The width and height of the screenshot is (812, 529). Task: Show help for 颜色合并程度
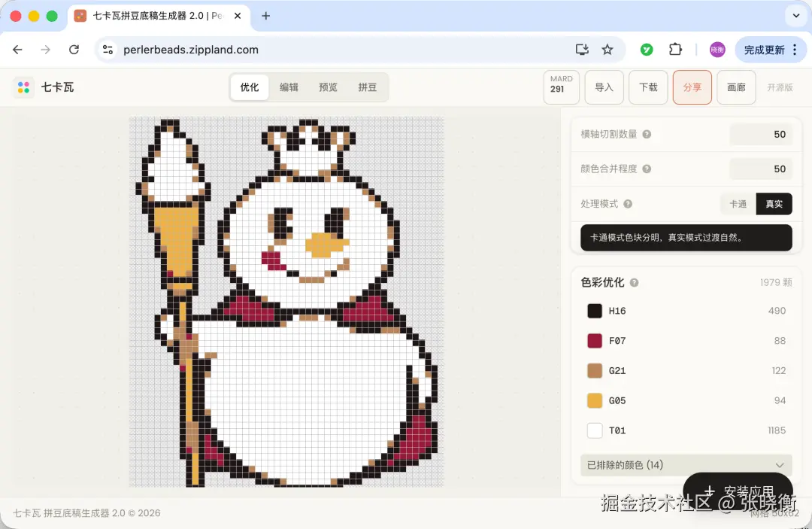[x=647, y=169]
